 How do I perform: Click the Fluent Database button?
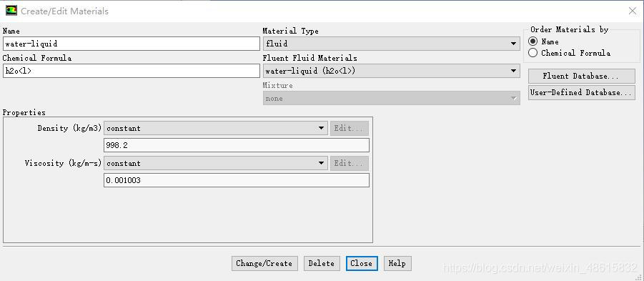[x=581, y=76]
